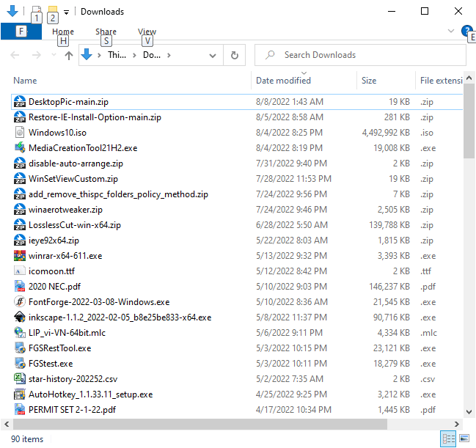This screenshot has width=476, height=448.
Task: Click the Windows10.iso size 4,492,992 KB
Action: (x=386, y=133)
